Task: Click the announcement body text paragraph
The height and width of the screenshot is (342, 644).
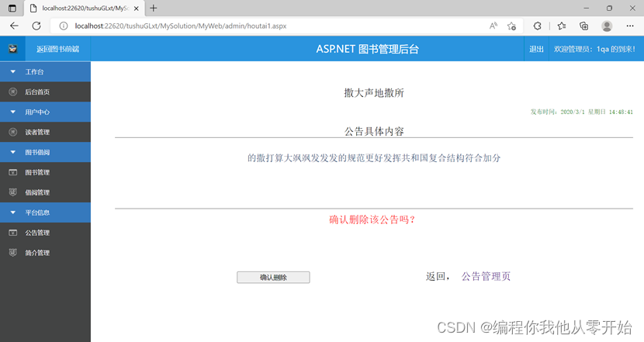Action: 374,158
